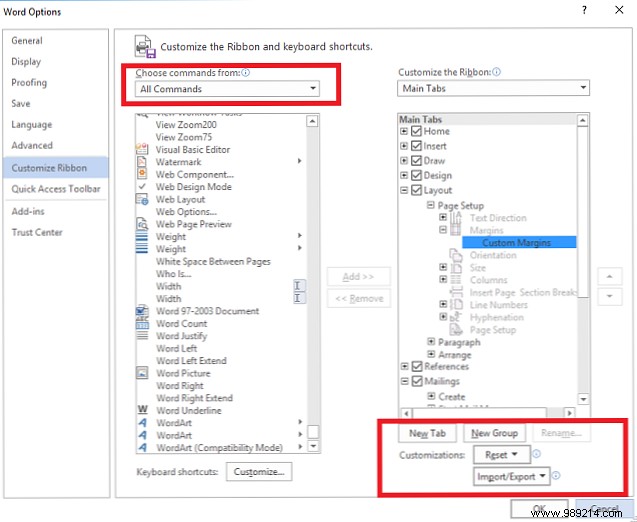The width and height of the screenshot is (637, 522).
Task: Click the New Tab button
Action: pyautogui.click(x=427, y=433)
